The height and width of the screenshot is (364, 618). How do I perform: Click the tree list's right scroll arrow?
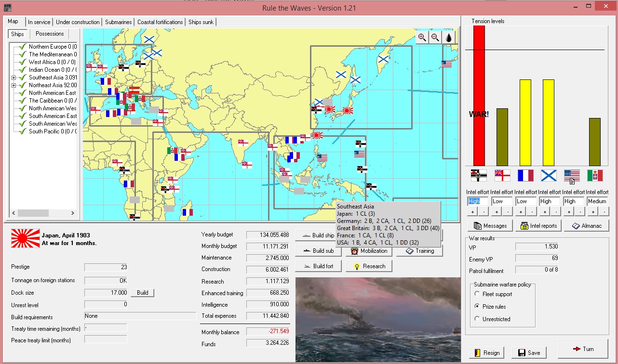point(73,213)
